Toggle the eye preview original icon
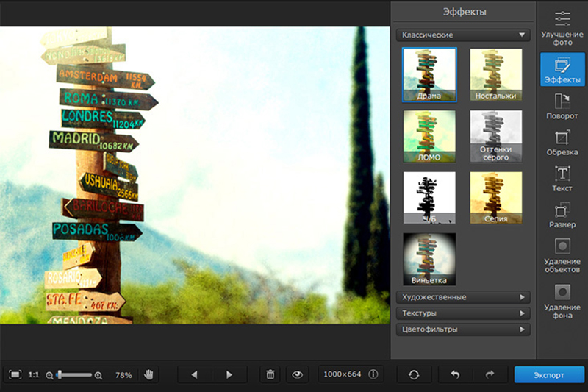 click(x=297, y=374)
